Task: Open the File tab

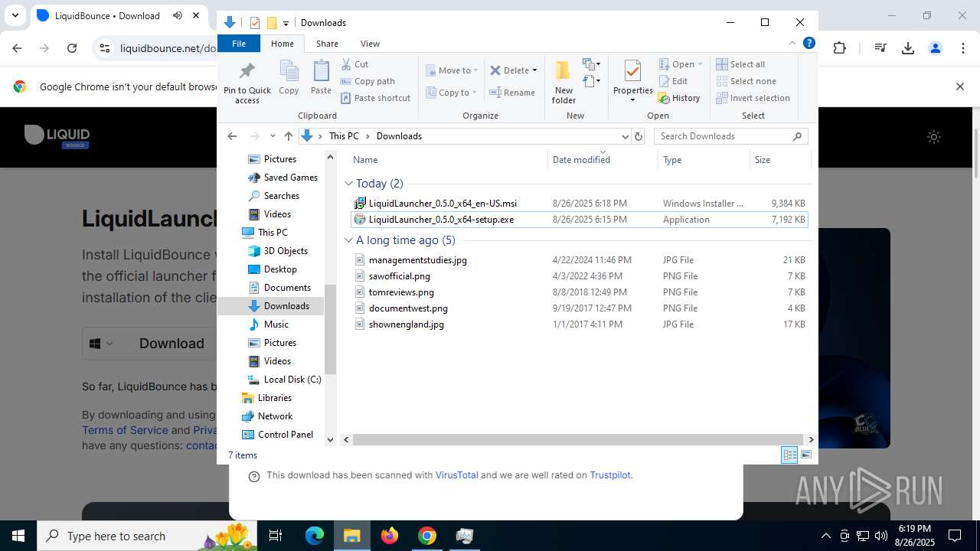Action: [x=239, y=44]
